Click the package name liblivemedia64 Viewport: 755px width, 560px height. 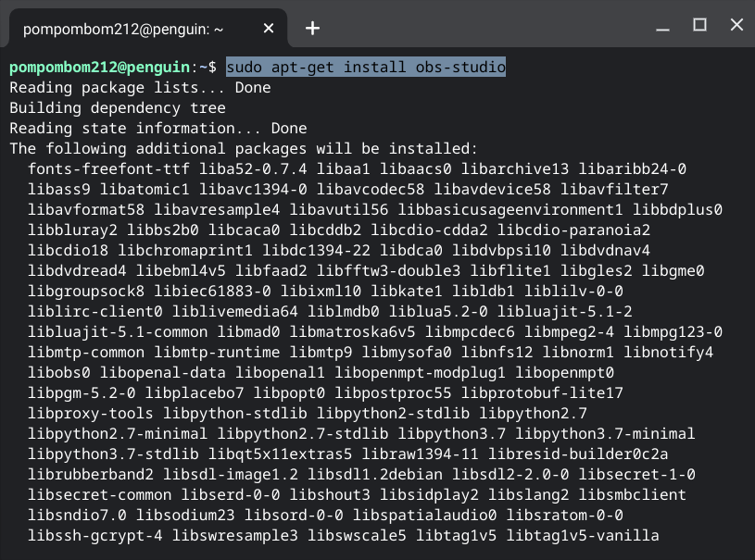[x=235, y=311]
